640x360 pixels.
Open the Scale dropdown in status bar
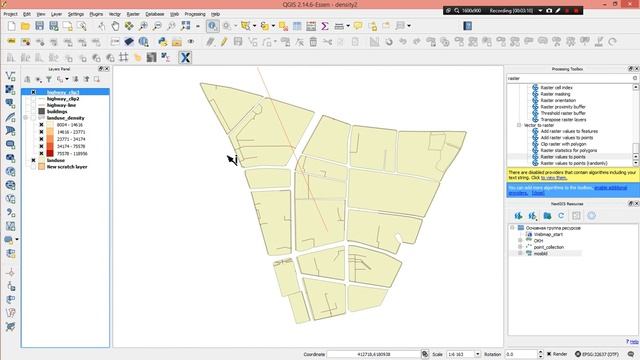click(x=478, y=354)
